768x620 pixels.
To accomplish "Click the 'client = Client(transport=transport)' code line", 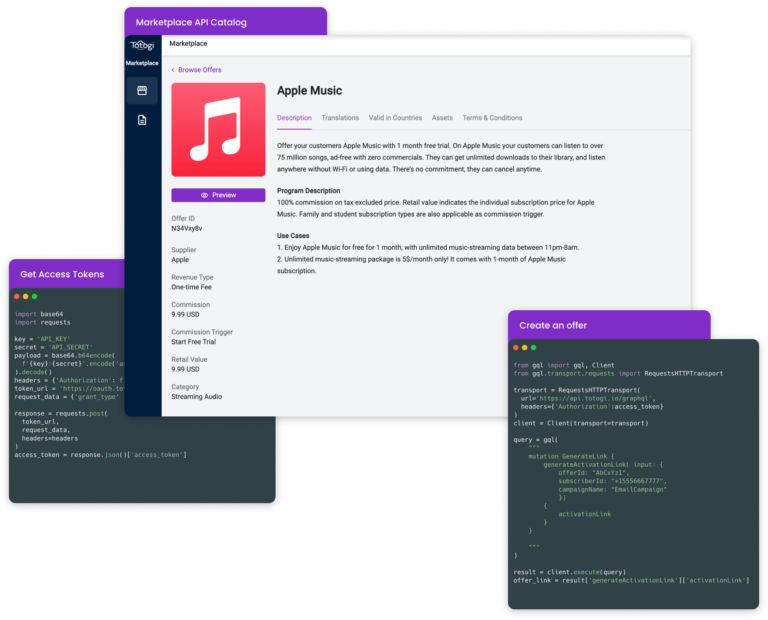I will click(x=581, y=424).
